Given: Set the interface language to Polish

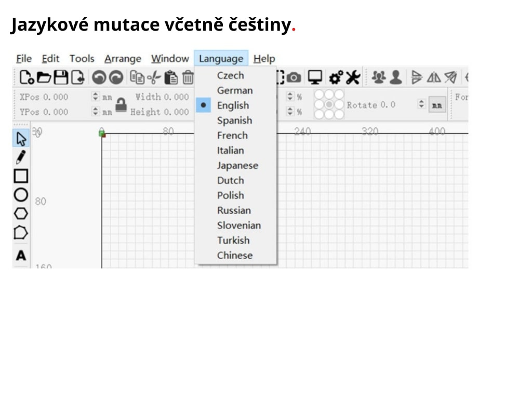Looking at the screenshot, I should tap(236, 195).
